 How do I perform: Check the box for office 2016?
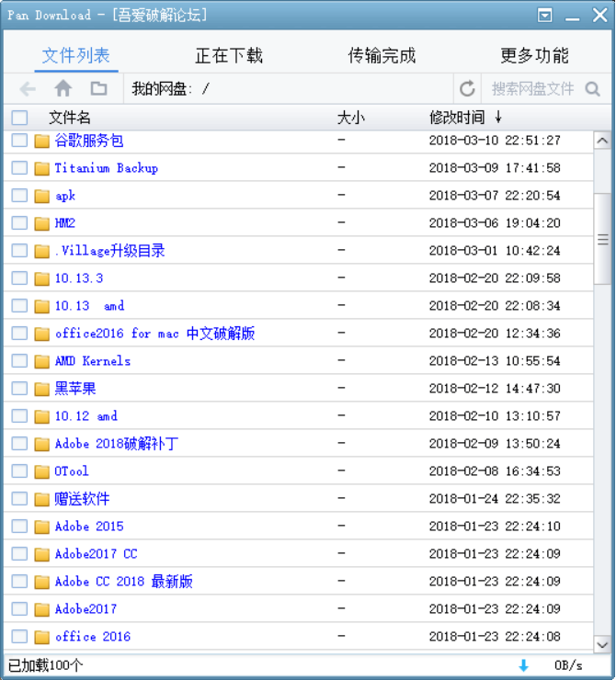19,637
